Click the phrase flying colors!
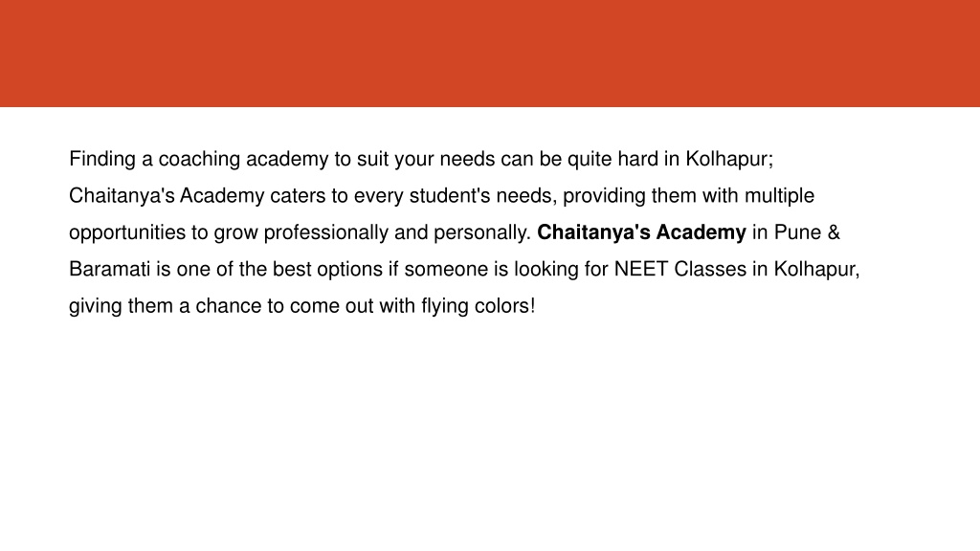This screenshot has width=980, height=551. pyautogui.click(x=479, y=306)
